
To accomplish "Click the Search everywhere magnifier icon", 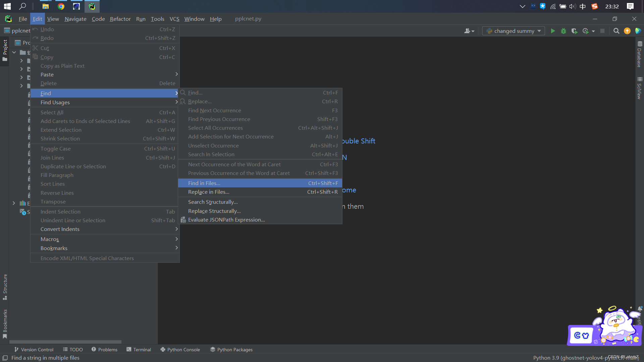I will (616, 31).
